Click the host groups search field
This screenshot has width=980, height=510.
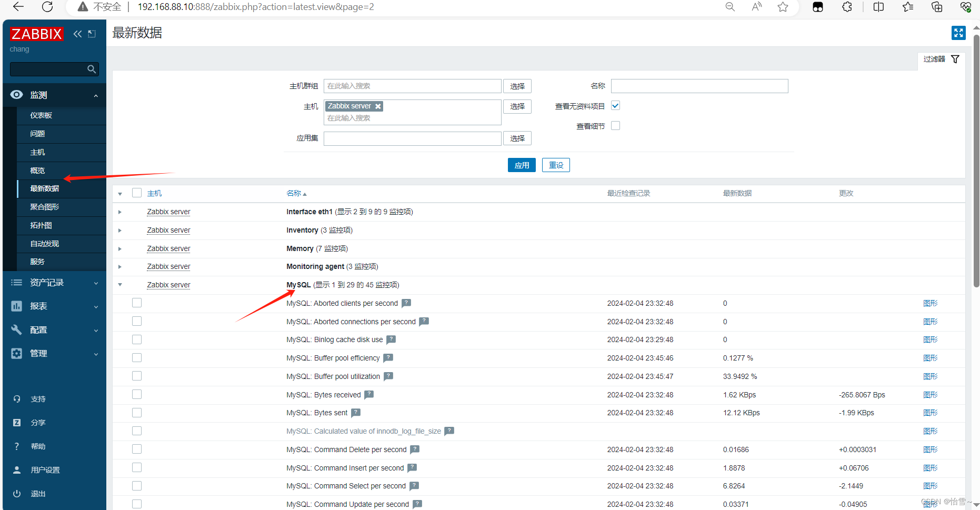pos(412,86)
